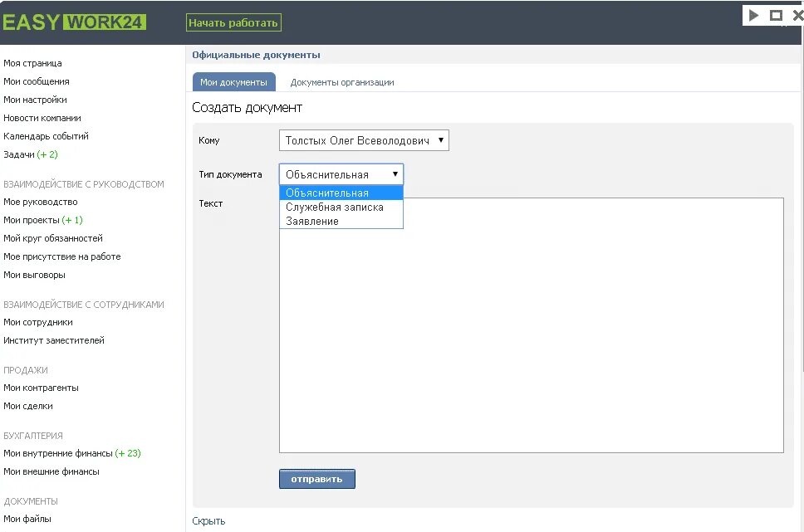
Task: Switch to Документы организации tab
Action: coord(342,82)
